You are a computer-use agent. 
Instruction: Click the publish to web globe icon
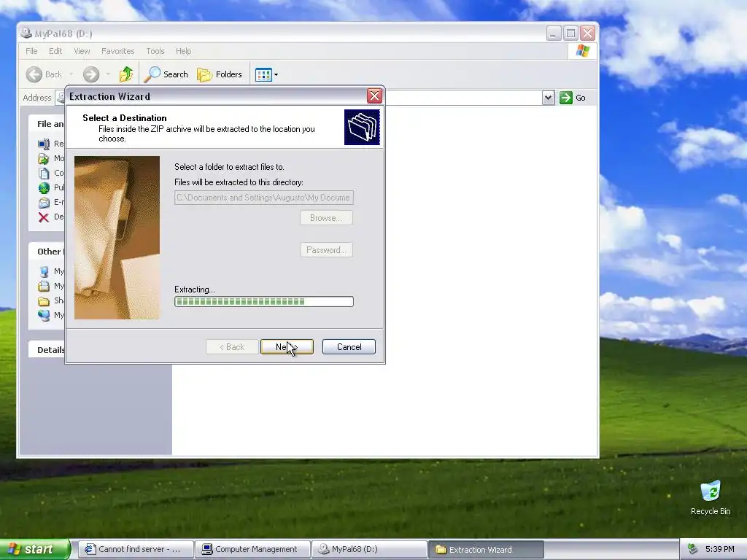coord(44,188)
